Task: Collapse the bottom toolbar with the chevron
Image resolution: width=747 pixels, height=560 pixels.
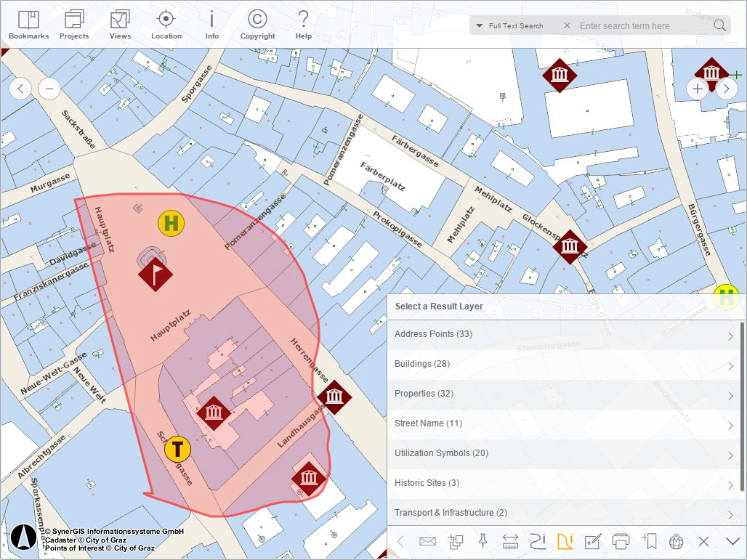Action: click(x=732, y=541)
